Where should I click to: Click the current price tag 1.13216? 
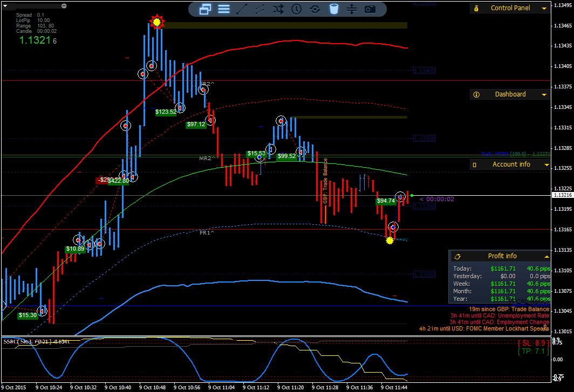[x=562, y=195]
